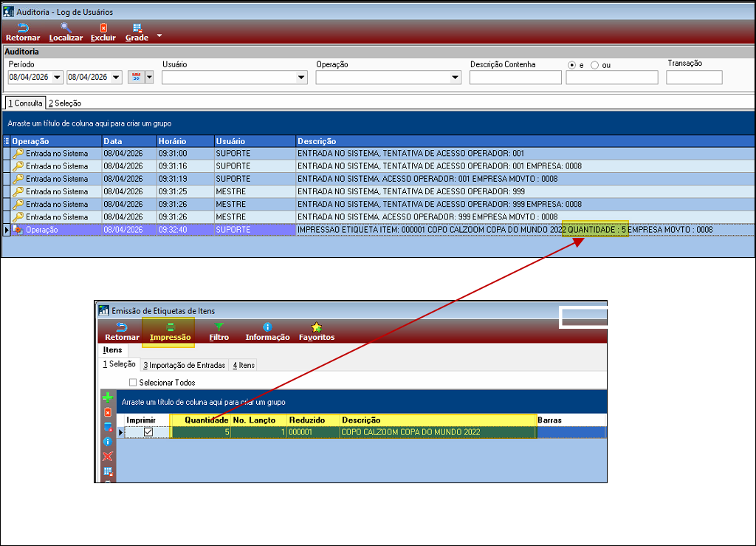Open the 3 Importação de Entradas tab
Viewport: 756px width, 546px height.
click(185, 365)
